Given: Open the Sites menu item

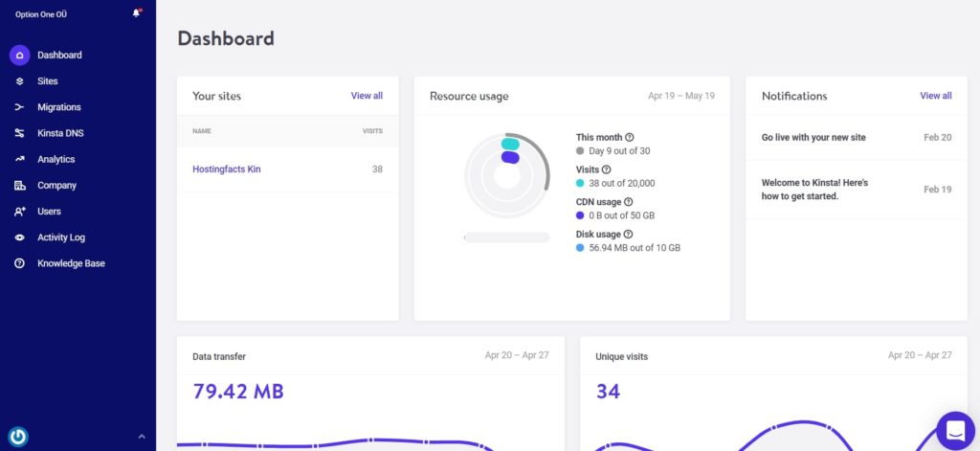Looking at the screenshot, I should click(x=48, y=81).
